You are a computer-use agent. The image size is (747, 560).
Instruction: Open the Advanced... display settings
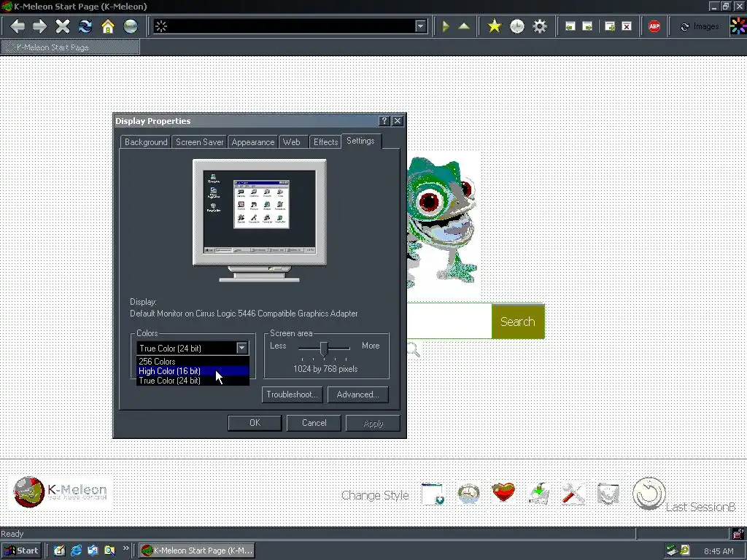tap(357, 394)
